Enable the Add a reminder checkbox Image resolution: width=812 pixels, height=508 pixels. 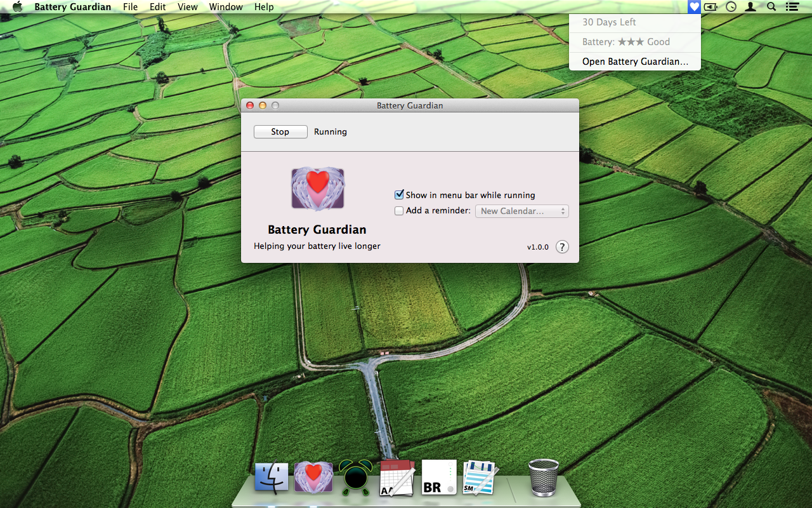[399, 211]
